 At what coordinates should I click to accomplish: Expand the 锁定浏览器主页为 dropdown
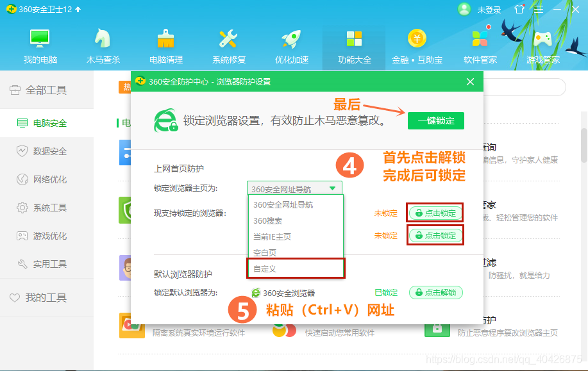(x=294, y=188)
